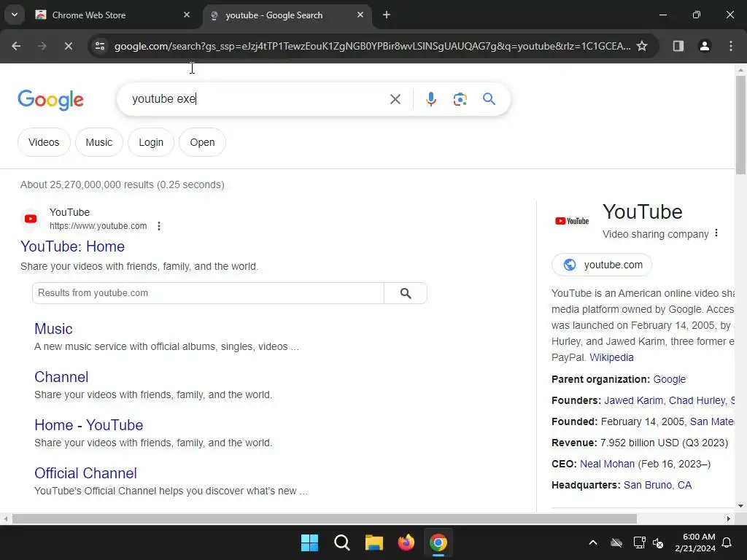Screen dimensions: 747x560
Task: Stop loading the page
Action: tap(68, 46)
